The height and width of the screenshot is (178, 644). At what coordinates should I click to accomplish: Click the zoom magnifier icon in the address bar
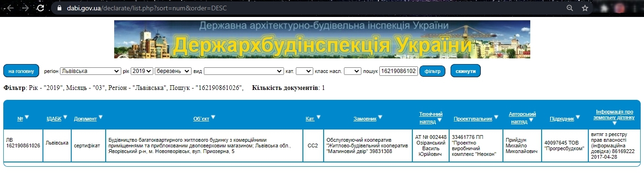[x=570, y=8]
